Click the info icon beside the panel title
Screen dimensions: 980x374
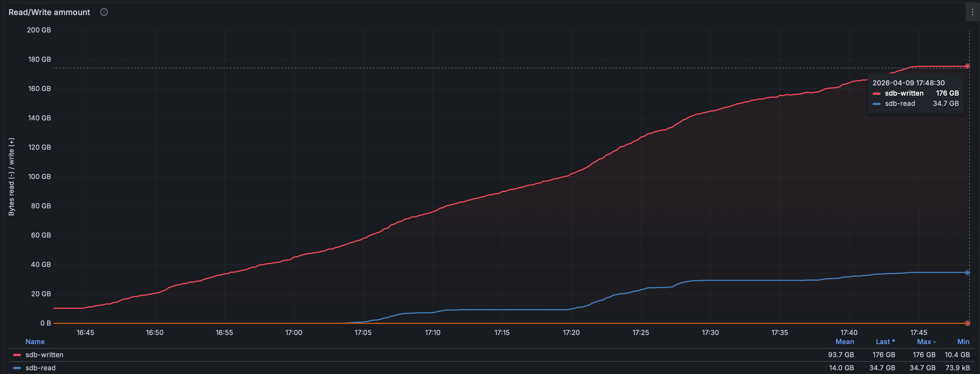pos(104,12)
